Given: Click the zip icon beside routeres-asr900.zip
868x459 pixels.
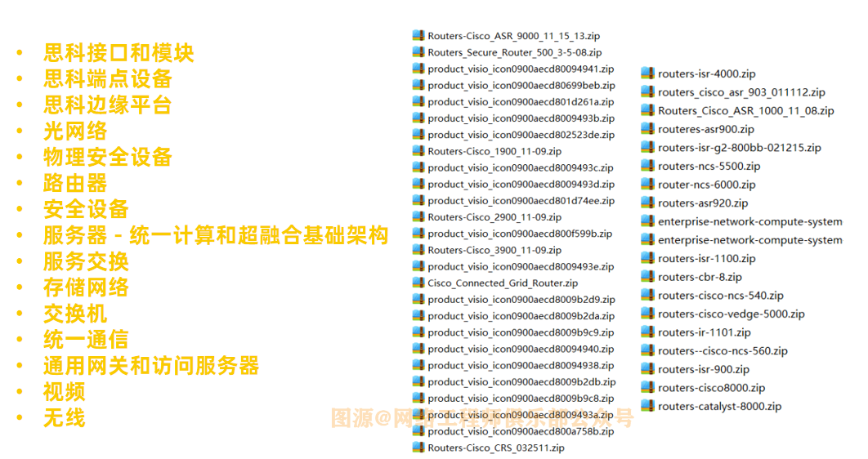Looking at the screenshot, I should click(647, 129).
